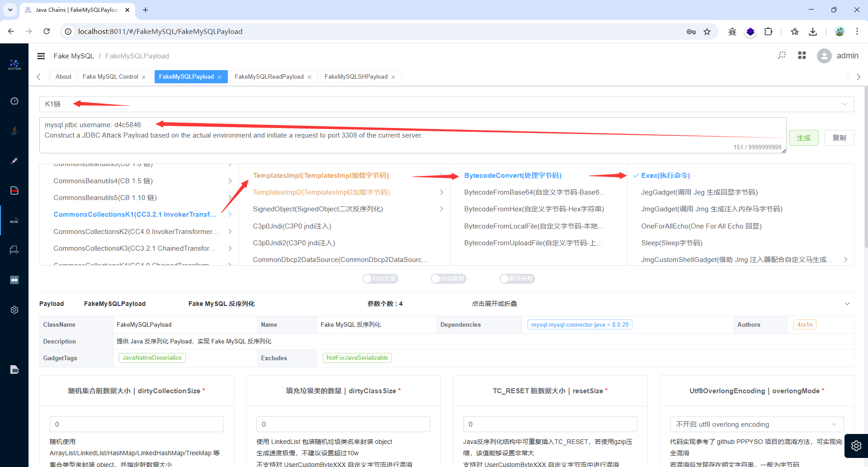
Task: Bookmark this page with the star icon
Action: click(707, 32)
